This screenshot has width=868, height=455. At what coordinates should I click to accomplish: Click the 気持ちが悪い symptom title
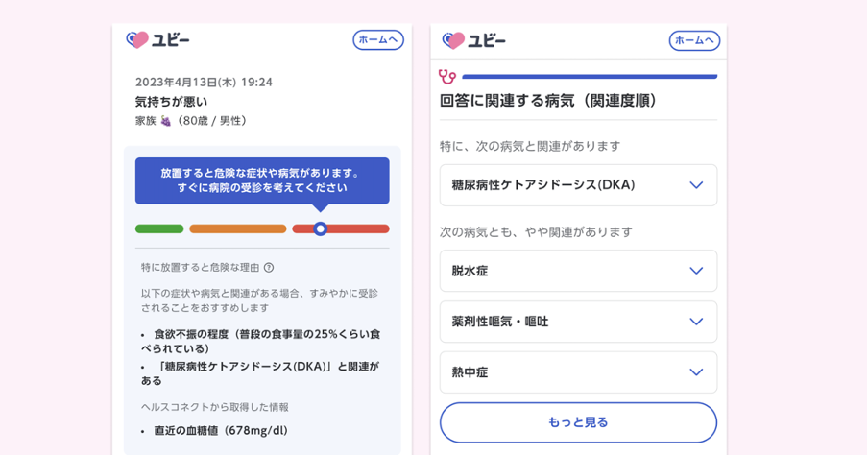click(171, 102)
